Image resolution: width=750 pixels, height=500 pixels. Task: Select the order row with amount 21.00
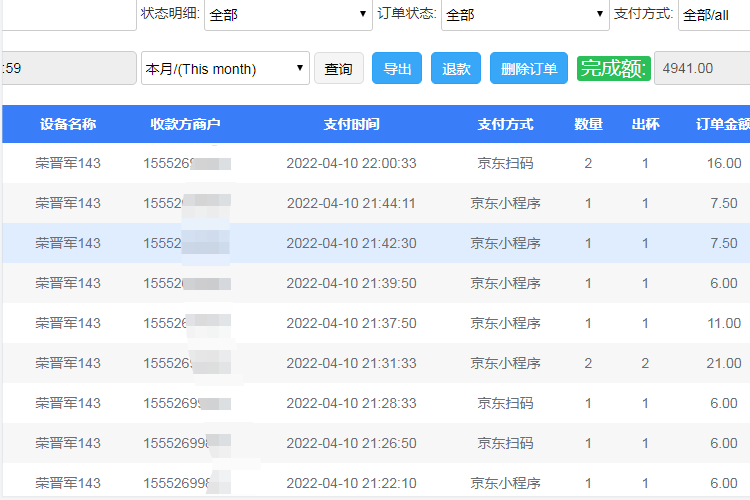click(x=351, y=363)
